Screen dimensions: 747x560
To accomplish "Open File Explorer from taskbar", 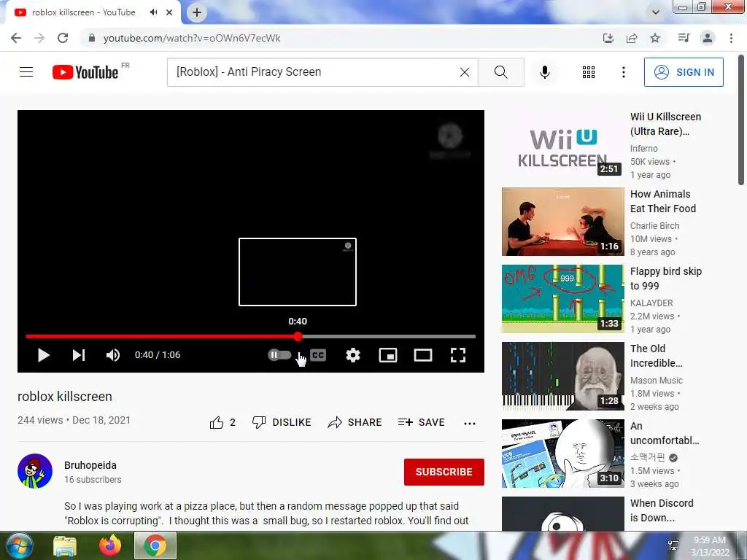I will point(65,545).
